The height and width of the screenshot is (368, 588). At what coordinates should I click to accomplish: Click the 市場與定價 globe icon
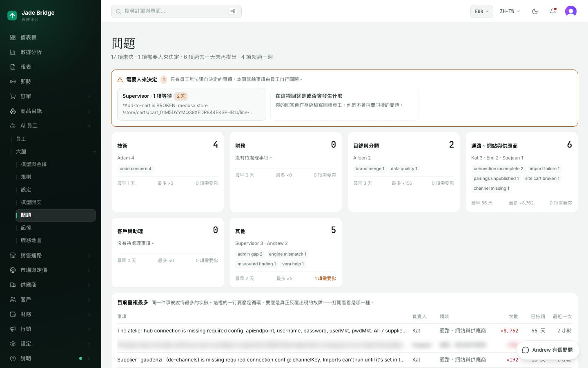[x=13, y=270]
